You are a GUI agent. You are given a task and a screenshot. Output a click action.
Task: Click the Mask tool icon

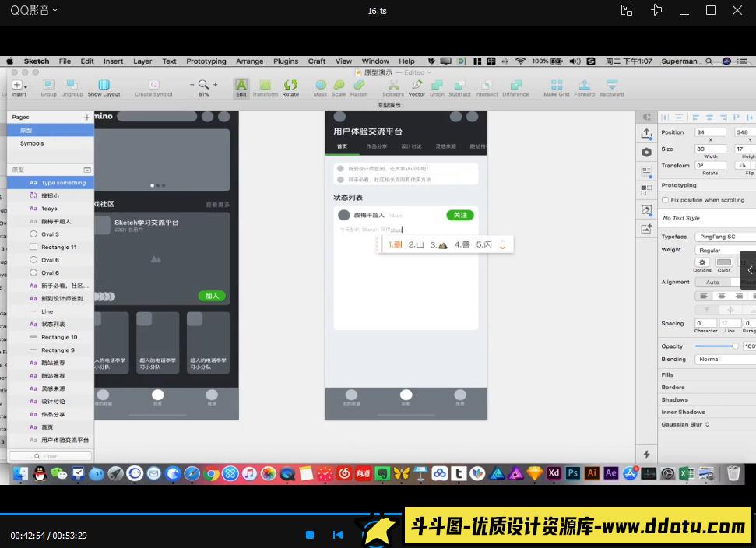point(320,88)
